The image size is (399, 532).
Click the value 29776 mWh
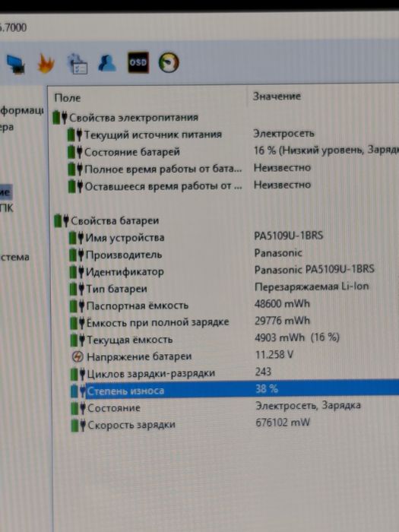point(282,321)
